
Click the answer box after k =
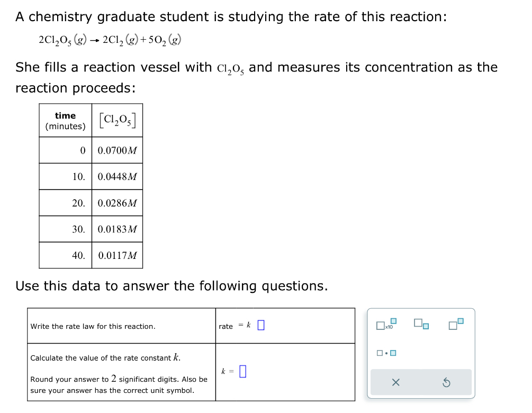[x=242, y=371]
